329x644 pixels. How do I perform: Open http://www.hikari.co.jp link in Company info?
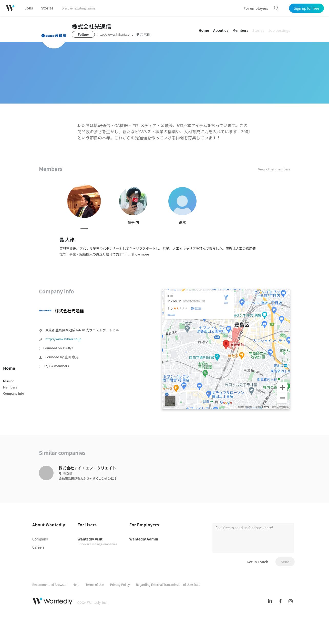click(63, 339)
